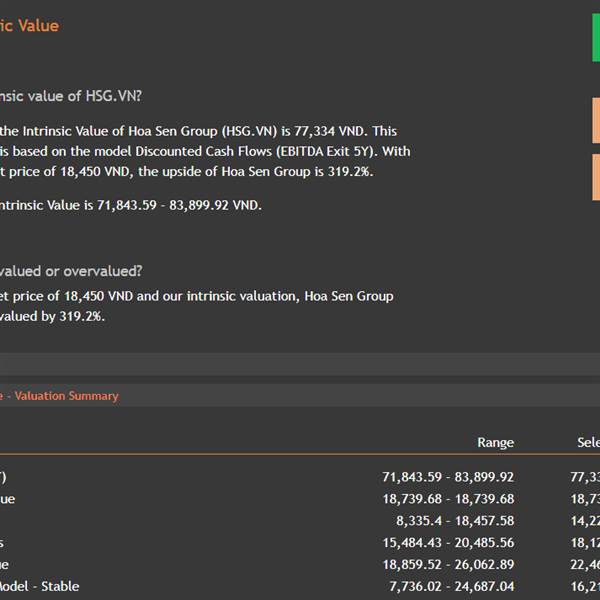Click the lower orange block on right edge
The image size is (600, 600).
[x=596, y=177]
